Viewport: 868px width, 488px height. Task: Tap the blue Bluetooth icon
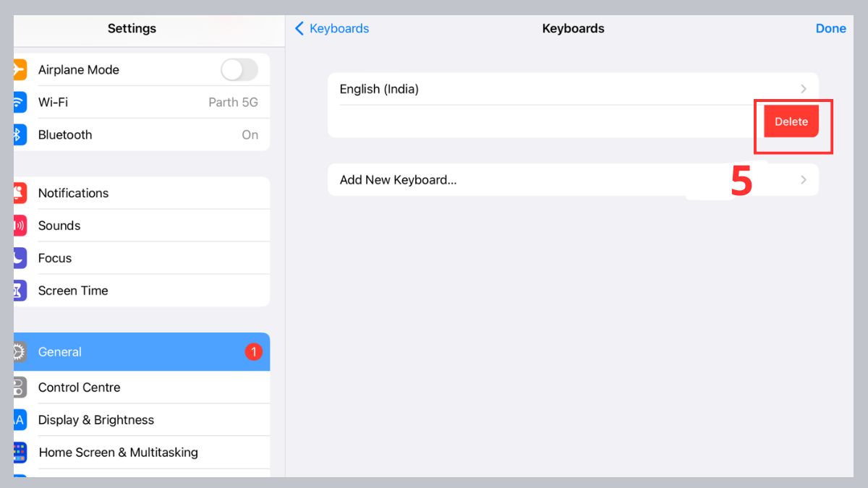tap(20, 134)
